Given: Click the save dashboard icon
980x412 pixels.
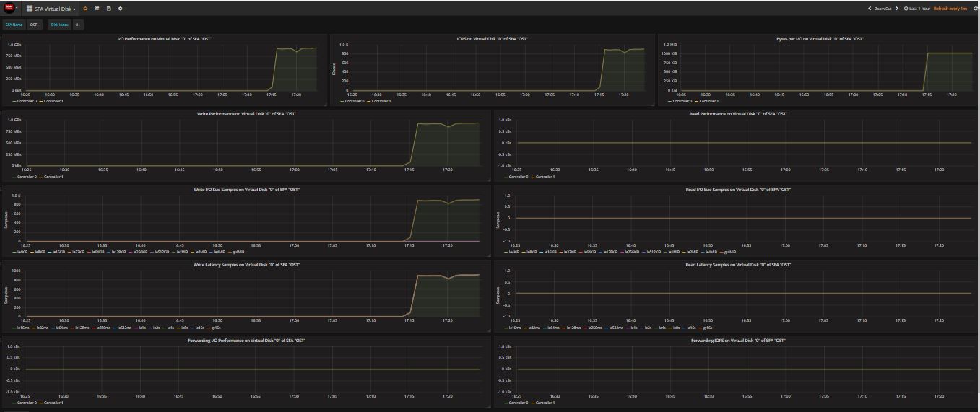Looking at the screenshot, I should click(108, 9).
